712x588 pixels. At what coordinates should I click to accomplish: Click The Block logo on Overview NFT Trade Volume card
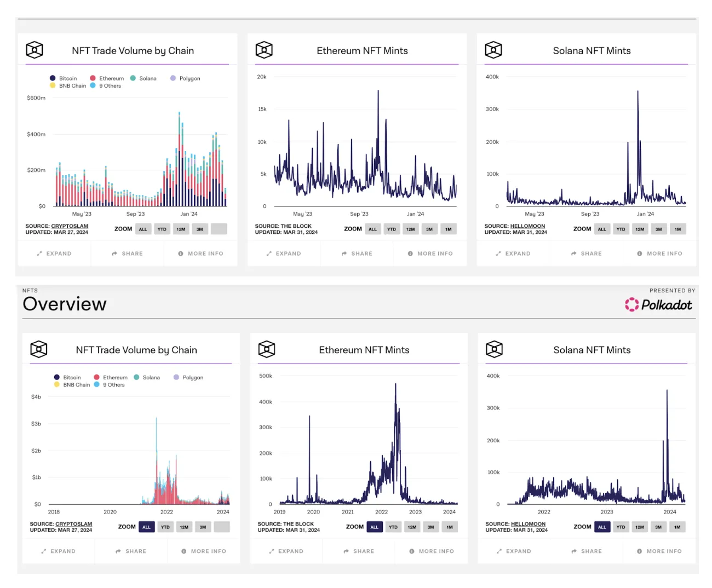[x=39, y=349]
